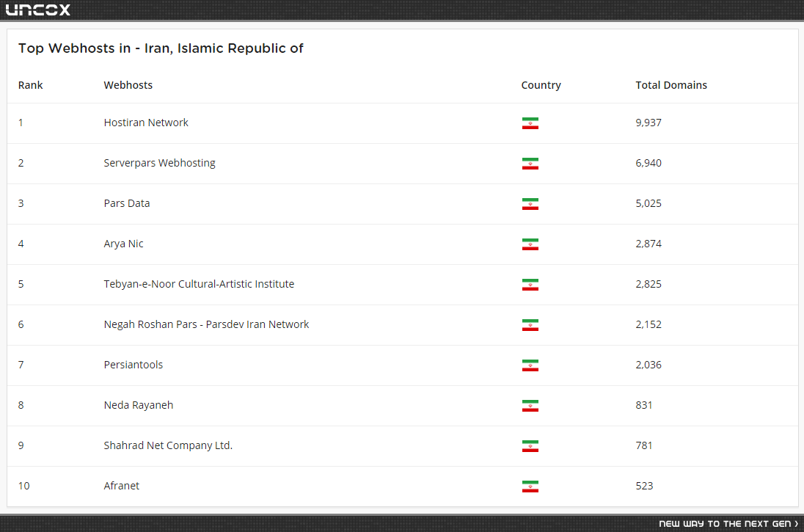Click the page title Top Webhosts in Iran
The width and height of the screenshot is (804, 532).
point(161,48)
